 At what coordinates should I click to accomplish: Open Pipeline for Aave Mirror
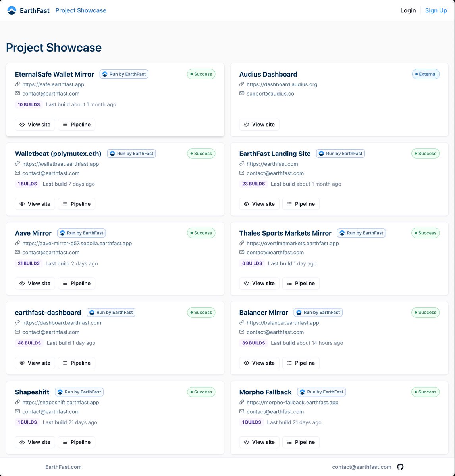77,283
